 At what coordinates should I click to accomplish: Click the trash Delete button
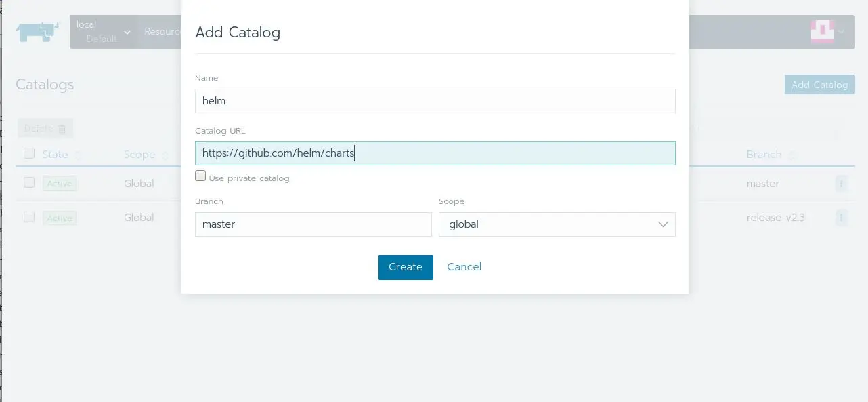(x=45, y=128)
